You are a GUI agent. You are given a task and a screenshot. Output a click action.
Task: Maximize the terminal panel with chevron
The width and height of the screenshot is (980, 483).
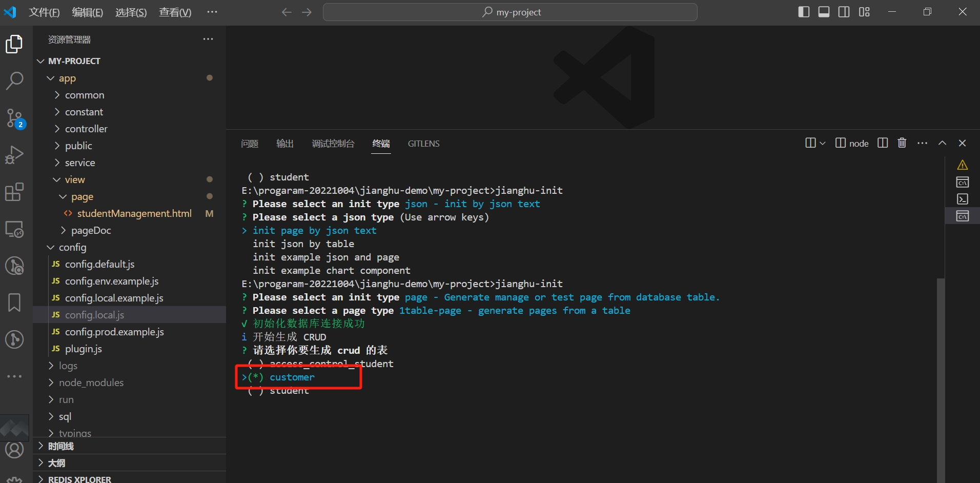coord(942,143)
